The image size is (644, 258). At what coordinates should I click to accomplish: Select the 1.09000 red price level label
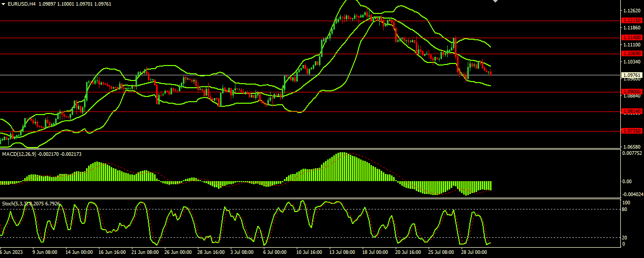tap(632, 92)
